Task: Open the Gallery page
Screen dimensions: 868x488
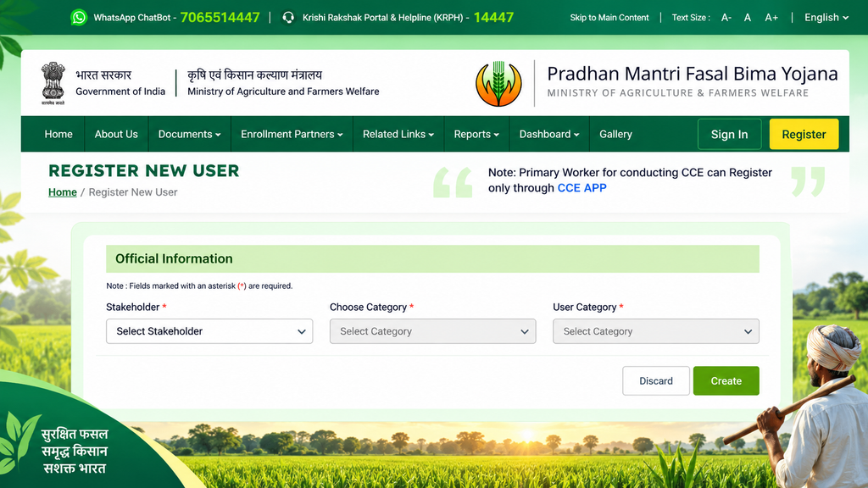Action: [x=615, y=134]
